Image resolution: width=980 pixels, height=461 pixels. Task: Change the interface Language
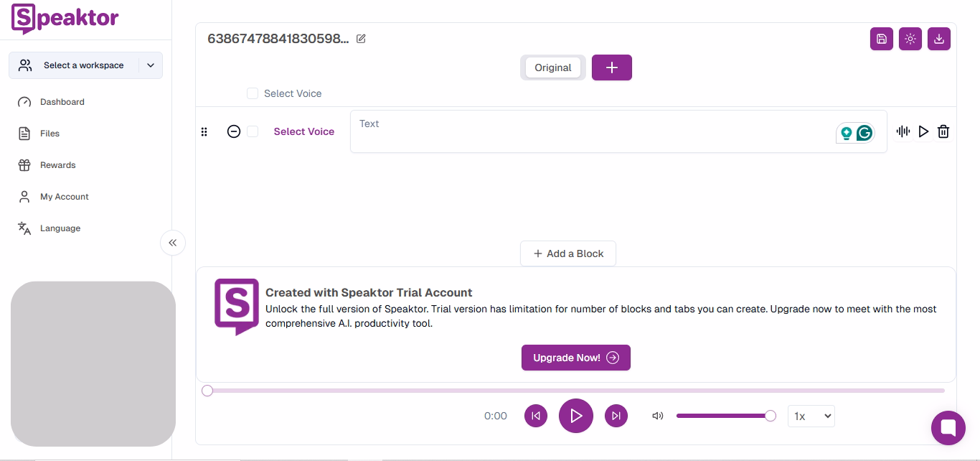point(50,228)
